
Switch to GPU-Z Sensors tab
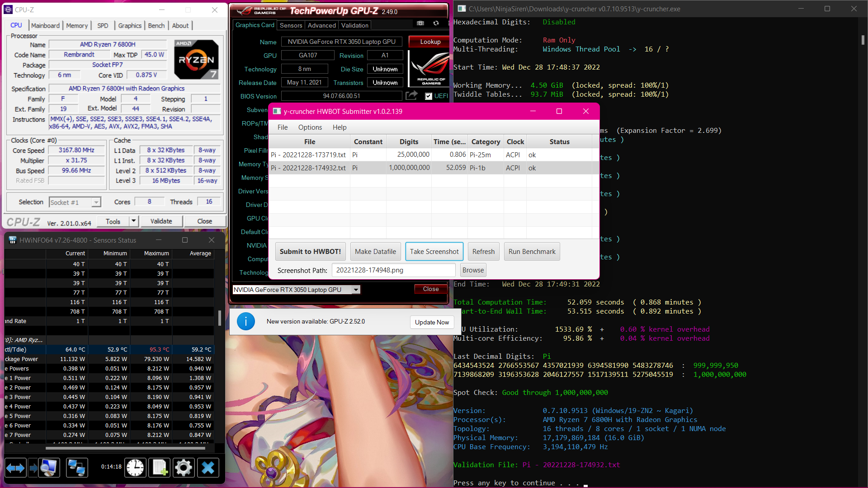pos(291,25)
